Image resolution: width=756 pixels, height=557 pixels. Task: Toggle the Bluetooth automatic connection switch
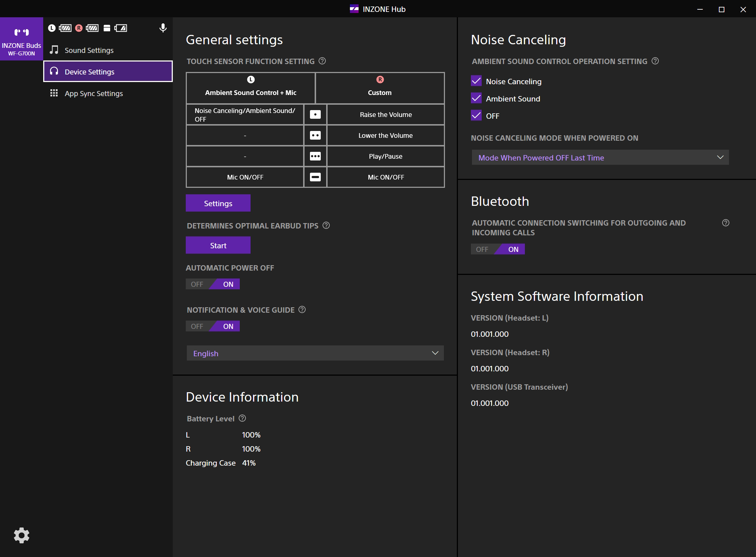pos(498,249)
